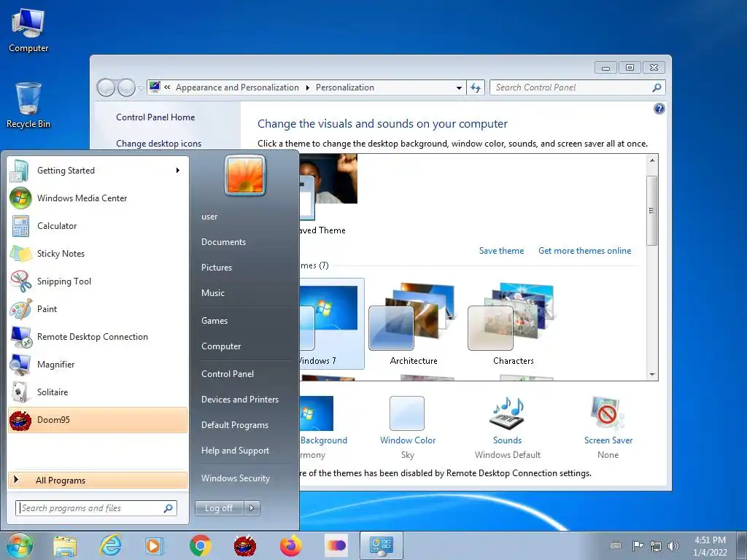Image resolution: width=747 pixels, height=560 pixels.
Task: Click Get more themes online link
Action: (x=584, y=251)
